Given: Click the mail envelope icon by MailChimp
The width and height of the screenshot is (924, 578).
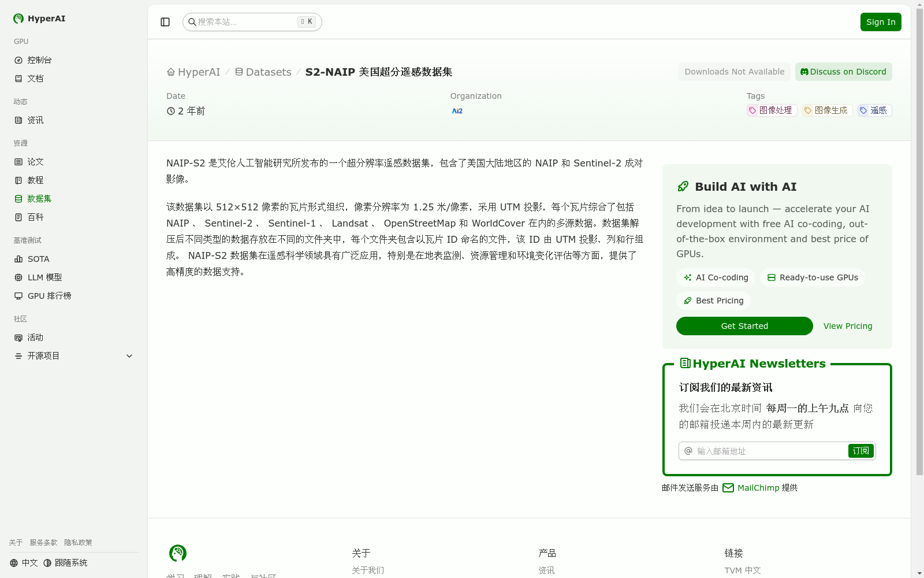Looking at the screenshot, I should pos(728,488).
